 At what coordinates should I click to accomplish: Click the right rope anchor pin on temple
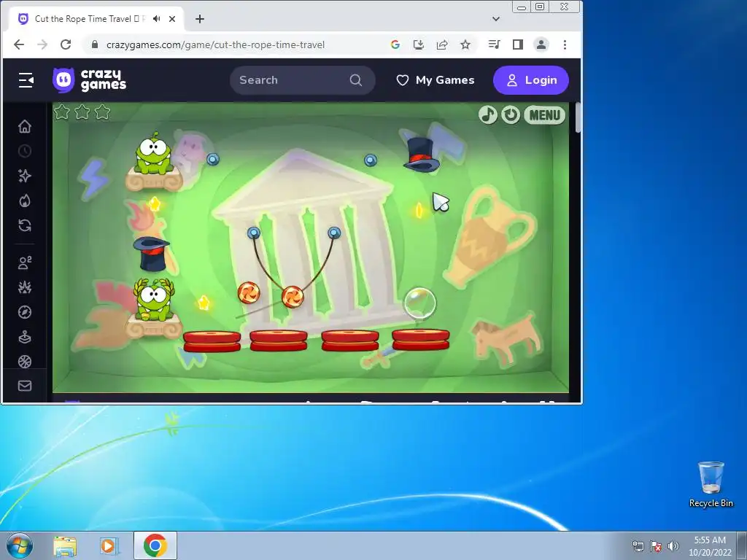click(x=334, y=233)
